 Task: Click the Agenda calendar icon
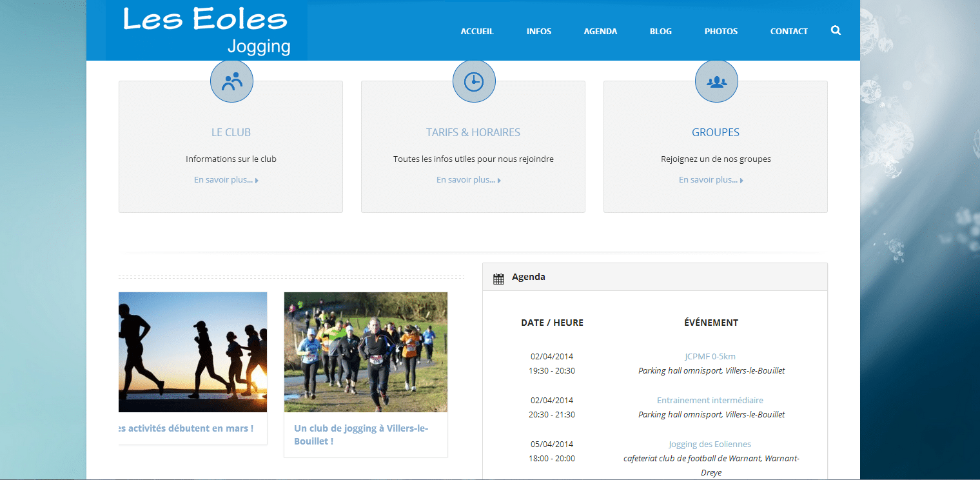click(498, 279)
